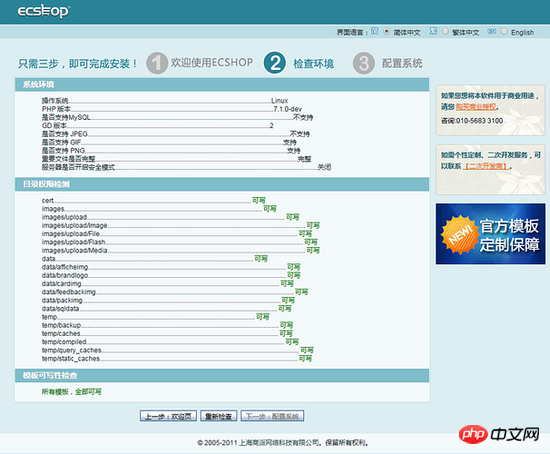The width and height of the screenshot is (550, 454).
Task: Click the images/upload/Image directory entry
Action: tap(75, 226)
